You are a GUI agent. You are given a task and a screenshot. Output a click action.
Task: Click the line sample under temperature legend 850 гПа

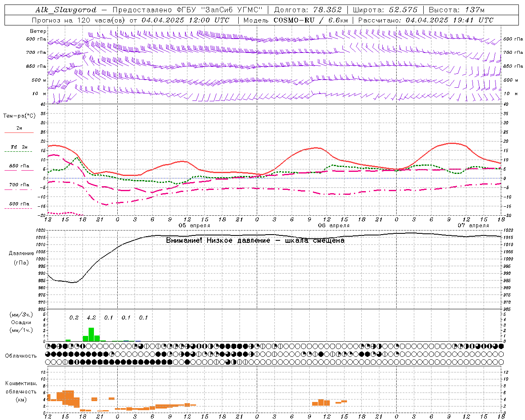tap(18, 170)
